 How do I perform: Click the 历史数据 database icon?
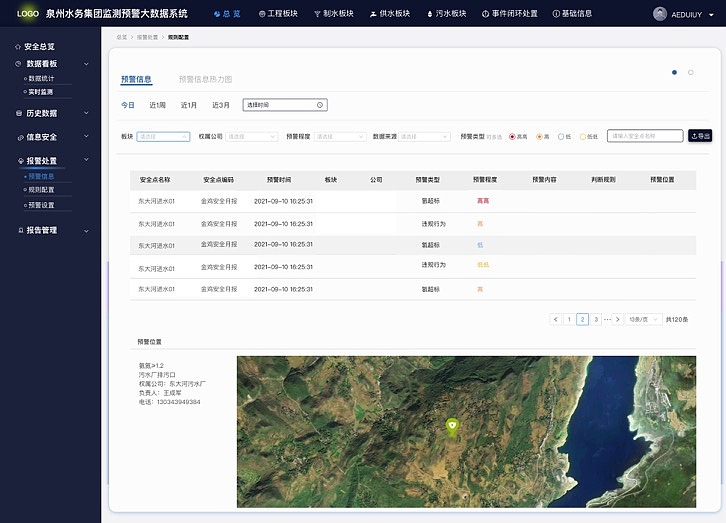point(19,113)
